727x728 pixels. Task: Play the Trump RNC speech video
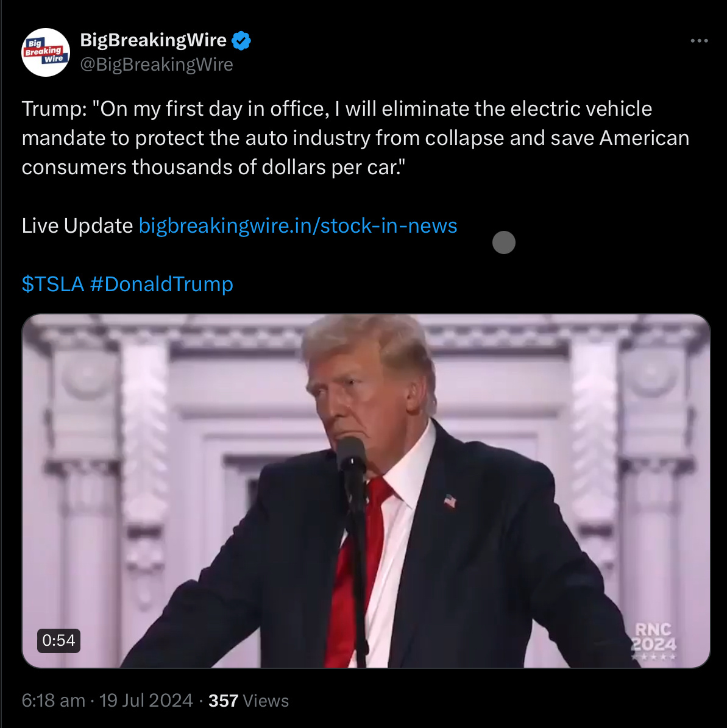click(366, 491)
